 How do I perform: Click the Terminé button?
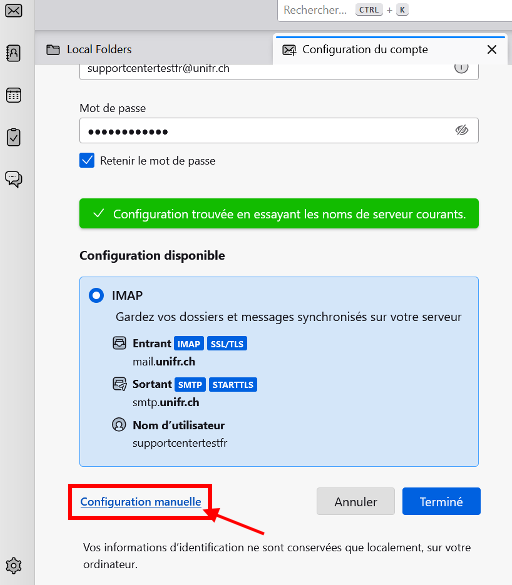[441, 501]
